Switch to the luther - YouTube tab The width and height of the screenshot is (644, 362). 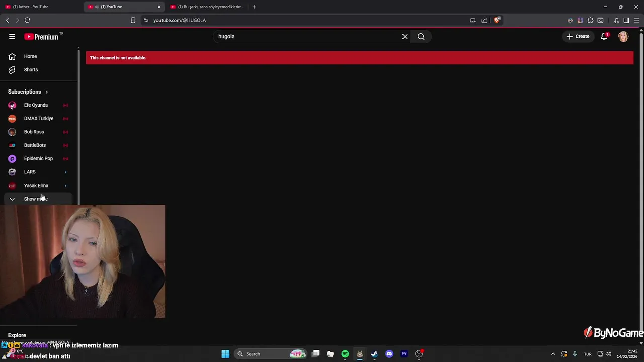(x=41, y=7)
